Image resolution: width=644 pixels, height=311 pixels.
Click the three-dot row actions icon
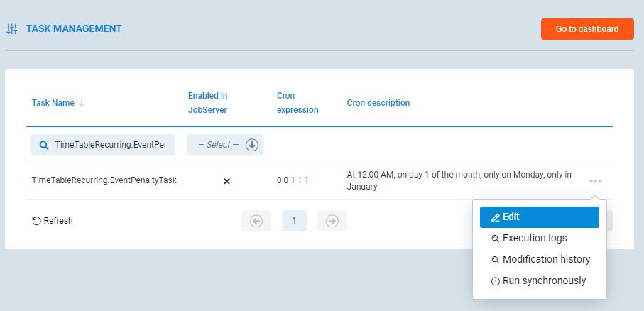click(x=595, y=181)
